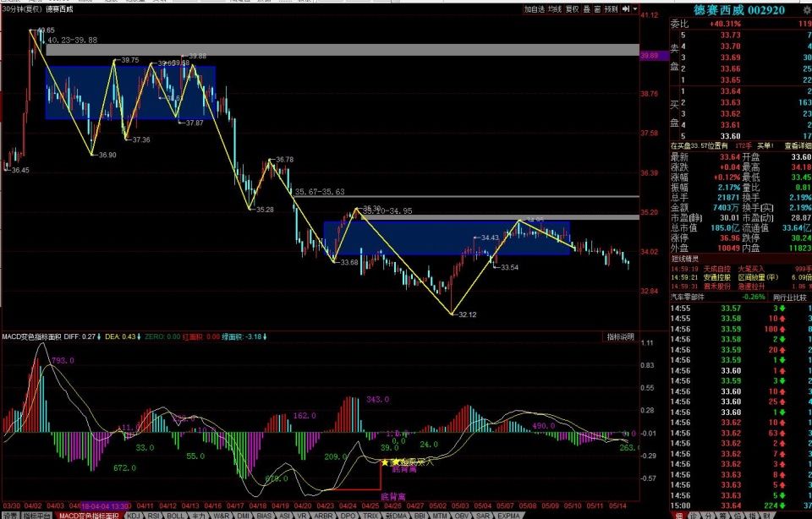
Task: Toggle the 预测 forecast button
Action: point(611,9)
